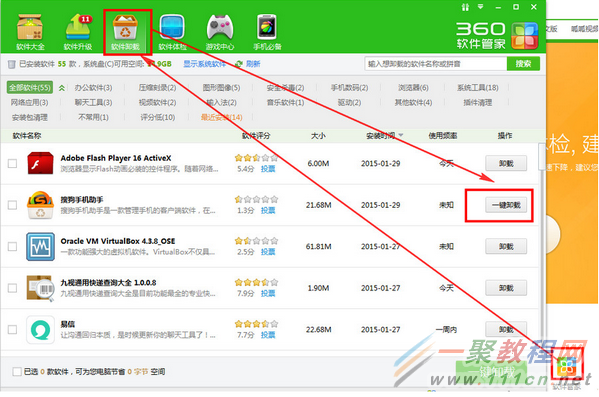The height and width of the screenshot is (397, 599).
Task: Click 投票 link for 易信
Action: (x=268, y=335)
